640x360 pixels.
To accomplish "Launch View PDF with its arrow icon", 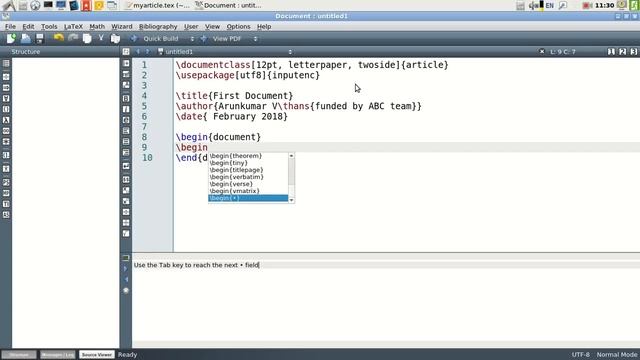I will point(204,38).
